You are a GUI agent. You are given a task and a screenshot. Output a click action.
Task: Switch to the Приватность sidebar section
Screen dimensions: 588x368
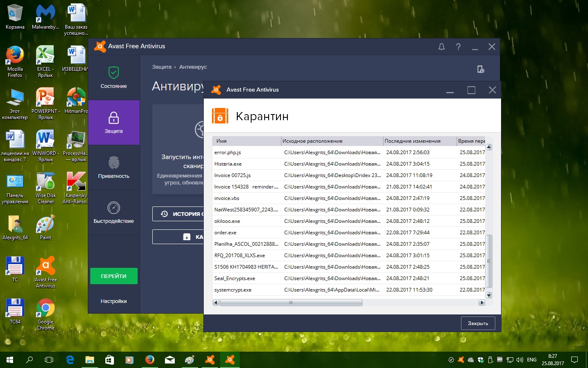(114, 168)
